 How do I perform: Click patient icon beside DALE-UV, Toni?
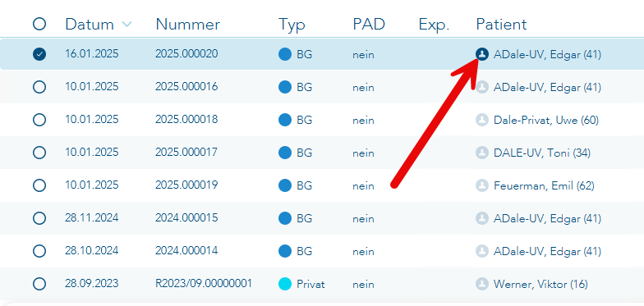(481, 153)
